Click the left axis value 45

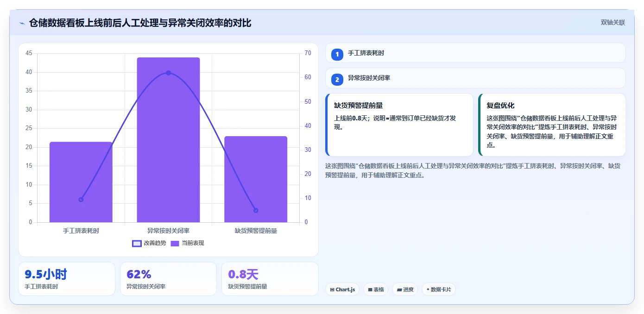(x=29, y=53)
